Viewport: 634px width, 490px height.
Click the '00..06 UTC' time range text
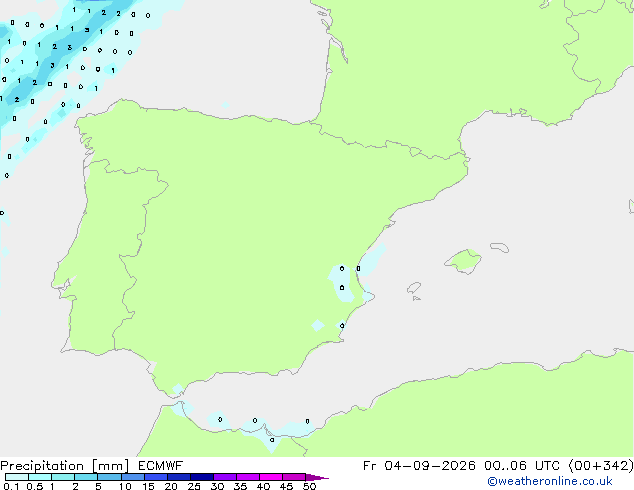pos(522,466)
